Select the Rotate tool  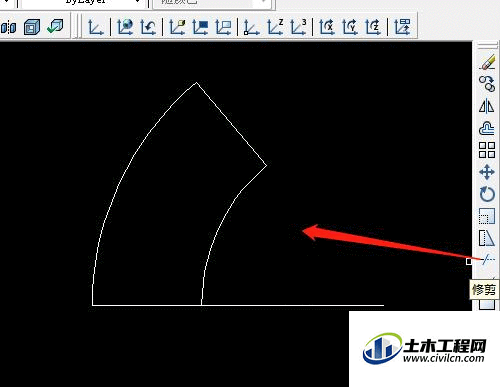pos(487,194)
